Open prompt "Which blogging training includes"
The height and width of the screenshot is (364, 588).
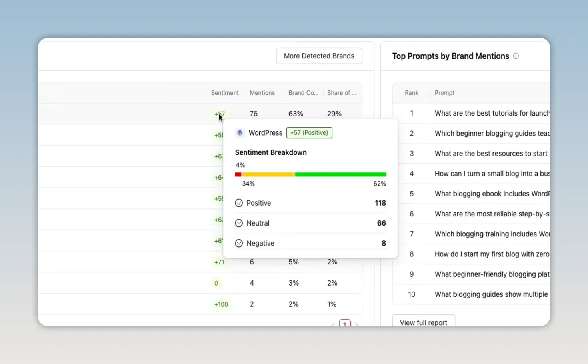point(492,234)
